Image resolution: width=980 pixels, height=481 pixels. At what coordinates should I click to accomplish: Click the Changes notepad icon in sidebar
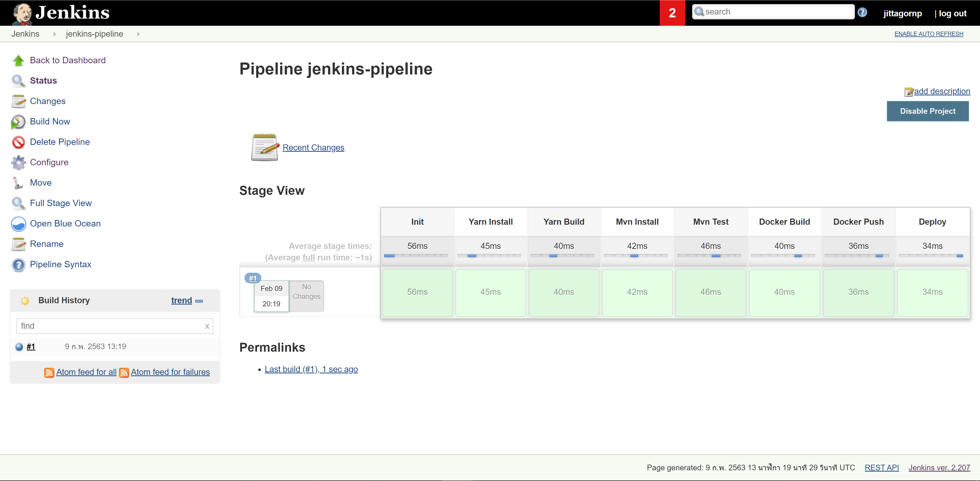(x=18, y=101)
